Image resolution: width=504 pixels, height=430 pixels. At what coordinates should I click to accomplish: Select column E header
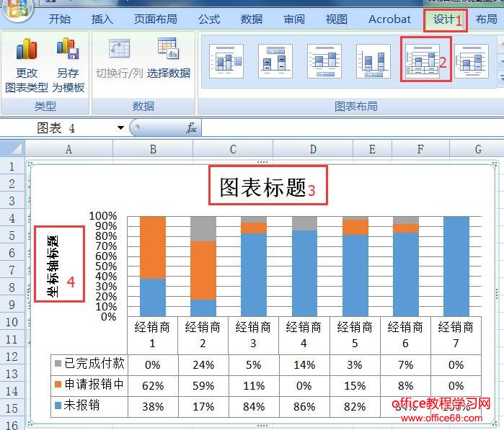[x=372, y=149]
